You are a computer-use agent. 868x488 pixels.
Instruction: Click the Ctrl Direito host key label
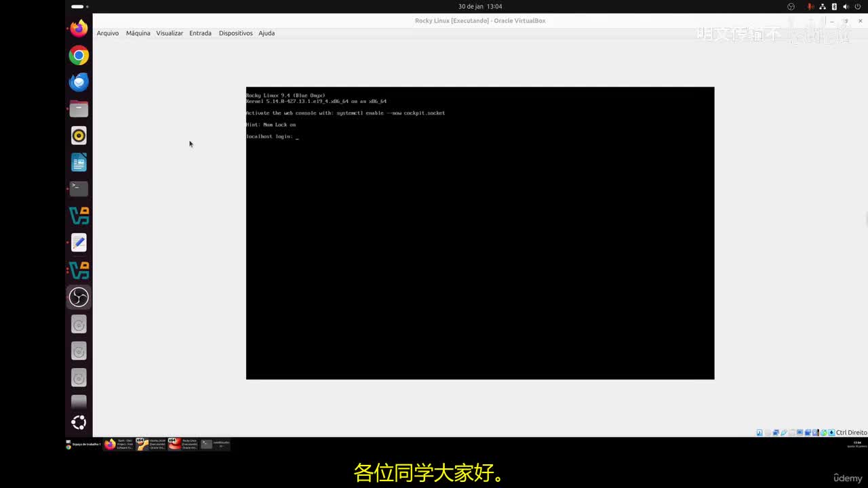[852, 432]
